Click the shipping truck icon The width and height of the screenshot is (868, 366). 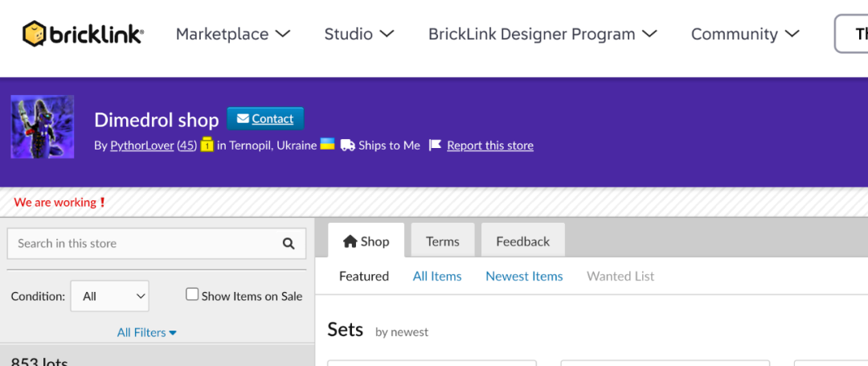click(348, 145)
